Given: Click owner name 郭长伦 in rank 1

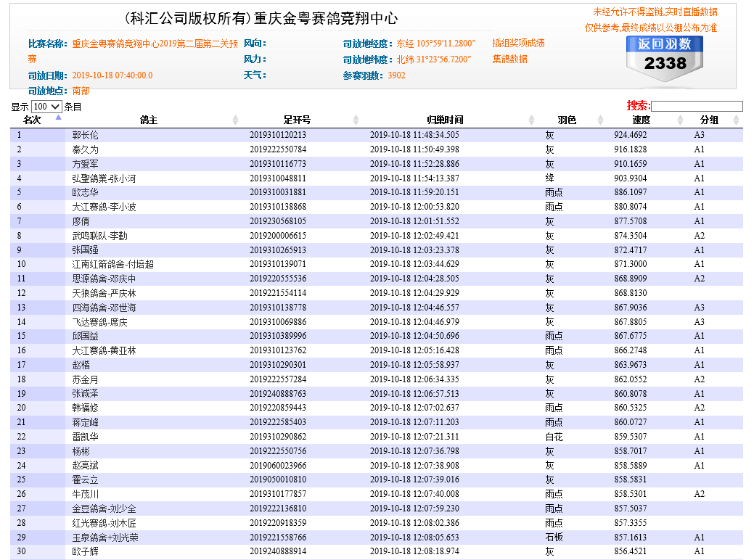Looking at the screenshot, I should [85, 135].
